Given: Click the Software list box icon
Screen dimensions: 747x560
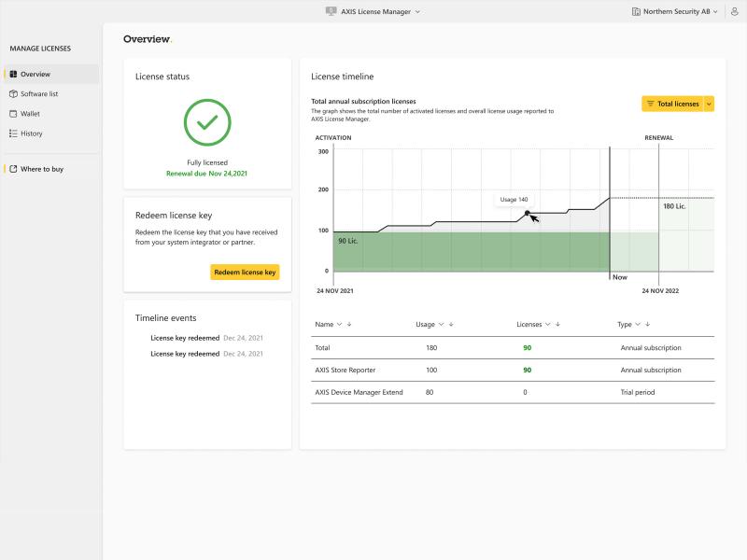Looking at the screenshot, I should coord(13,94).
